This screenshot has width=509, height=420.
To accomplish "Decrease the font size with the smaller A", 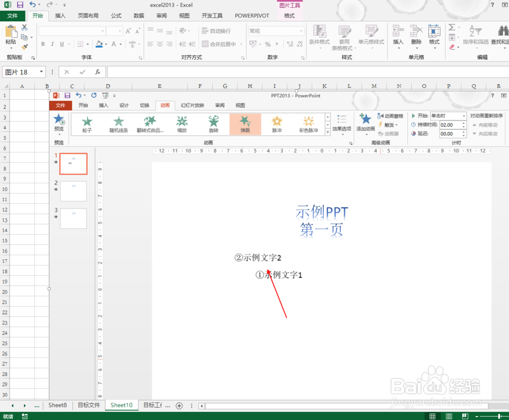I will tap(137, 31).
